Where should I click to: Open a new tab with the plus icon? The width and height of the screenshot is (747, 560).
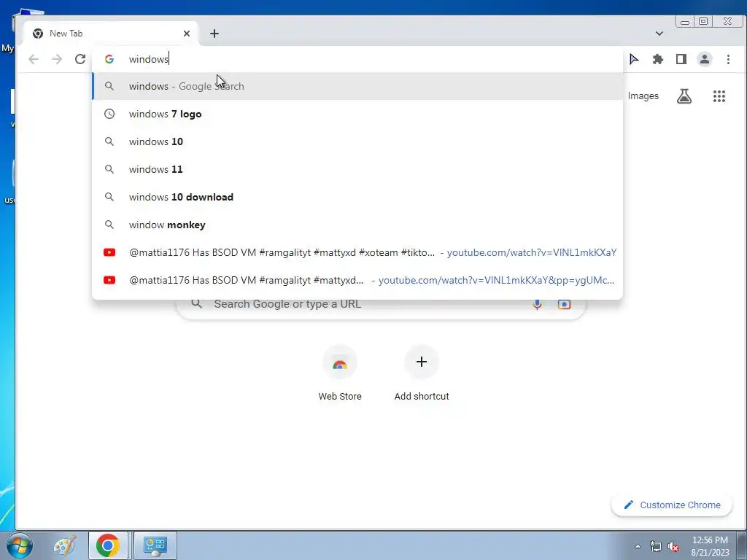point(214,34)
